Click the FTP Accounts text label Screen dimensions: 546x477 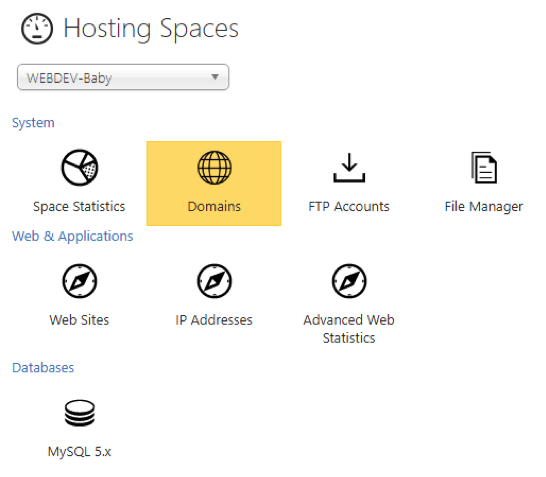(349, 206)
